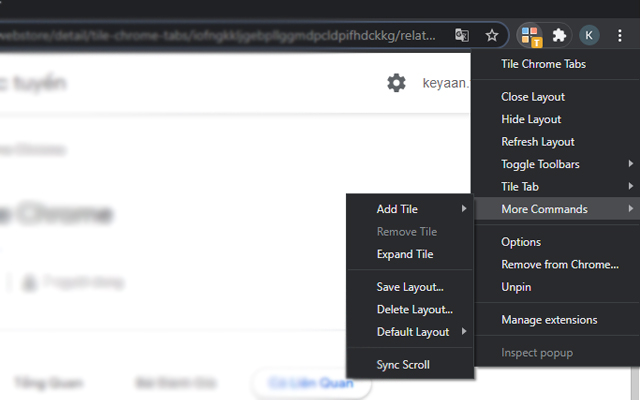Select Remove from Chrome...
640x400 pixels.
click(x=556, y=264)
